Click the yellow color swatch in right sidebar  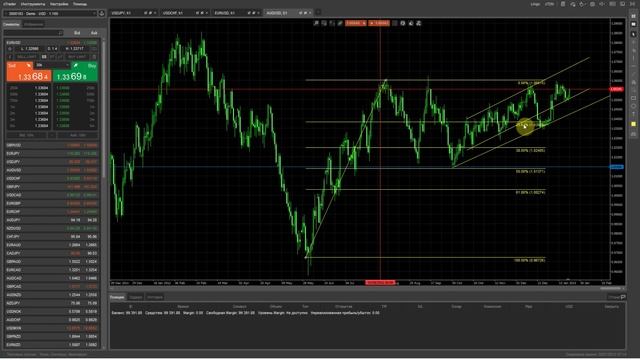(633, 124)
